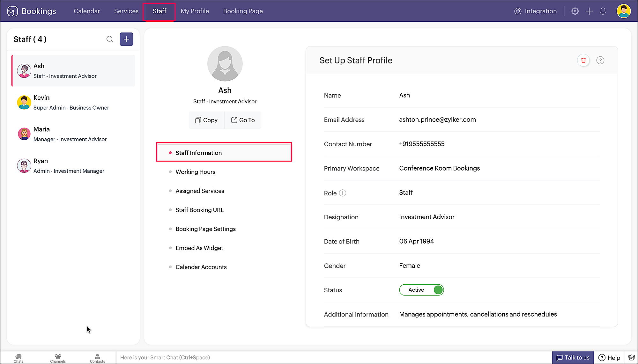Open the Staff tab
638x364 pixels.
pos(159,11)
